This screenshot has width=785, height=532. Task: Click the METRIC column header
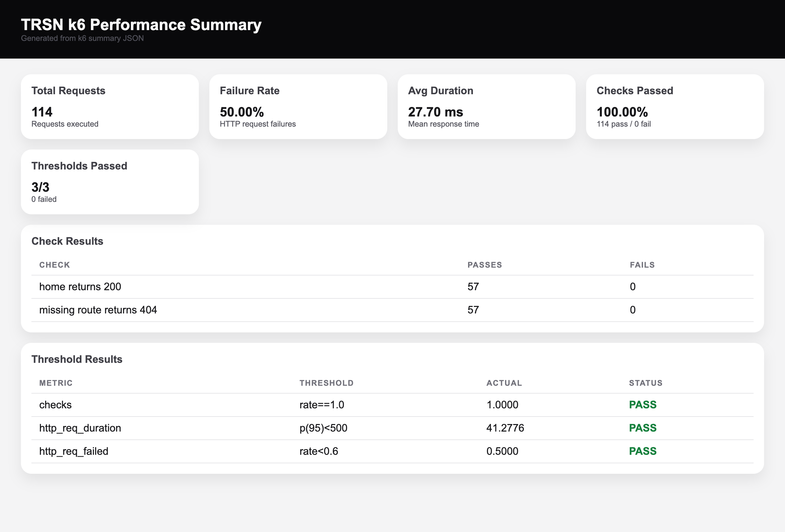pos(56,383)
